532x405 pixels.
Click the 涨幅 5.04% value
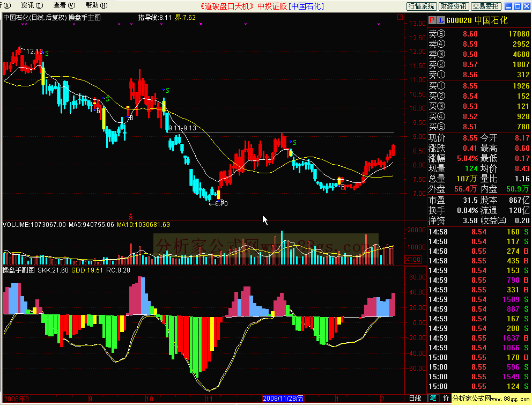pyautogui.click(x=467, y=158)
